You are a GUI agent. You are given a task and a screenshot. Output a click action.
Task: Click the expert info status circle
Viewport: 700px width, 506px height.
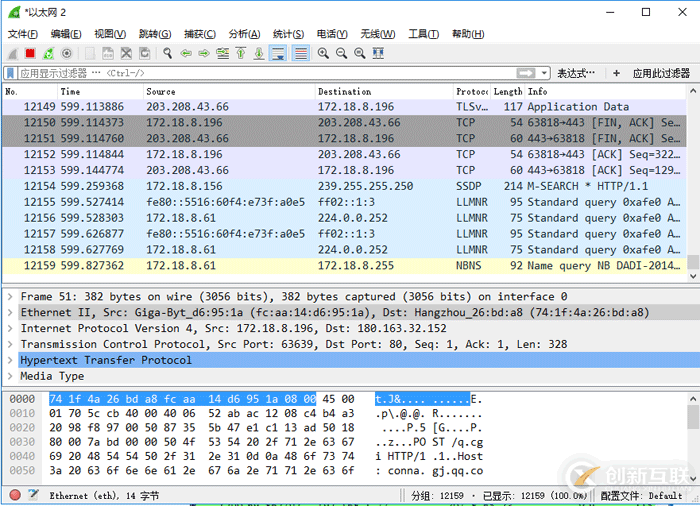15,495
